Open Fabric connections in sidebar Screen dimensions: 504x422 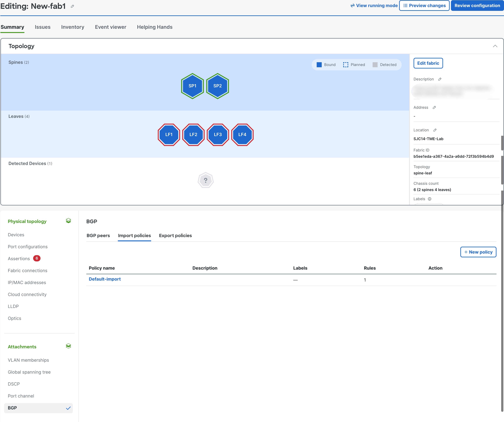click(28, 271)
